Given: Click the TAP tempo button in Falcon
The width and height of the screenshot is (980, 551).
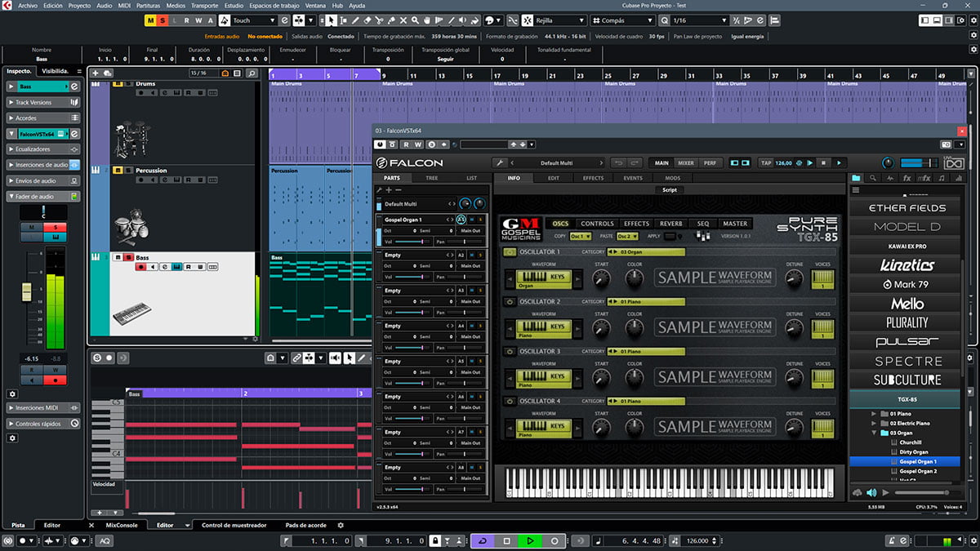Looking at the screenshot, I should click(766, 162).
